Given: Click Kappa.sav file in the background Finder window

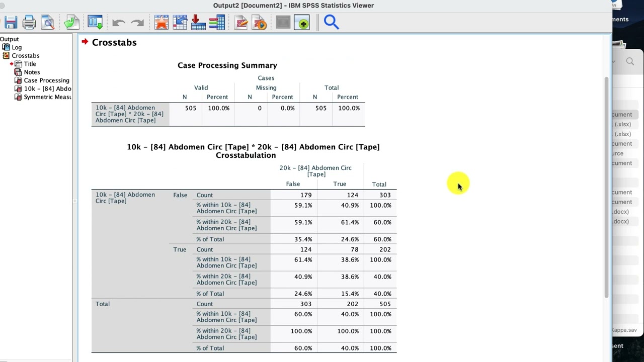Looking at the screenshot, I should pos(624,330).
